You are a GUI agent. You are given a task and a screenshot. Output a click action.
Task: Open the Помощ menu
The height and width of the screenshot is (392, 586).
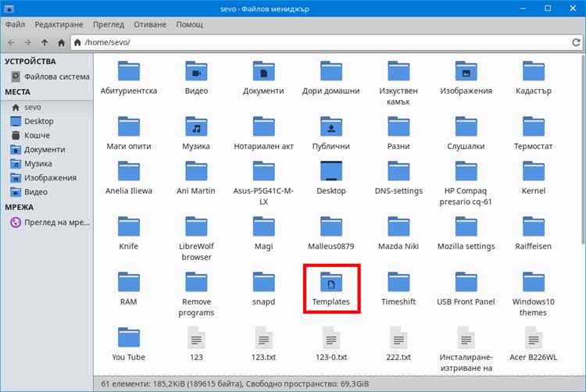coord(190,25)
